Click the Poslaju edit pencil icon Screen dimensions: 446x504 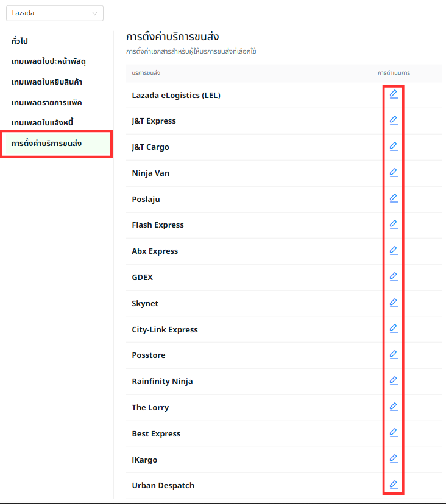pos(394,198)
